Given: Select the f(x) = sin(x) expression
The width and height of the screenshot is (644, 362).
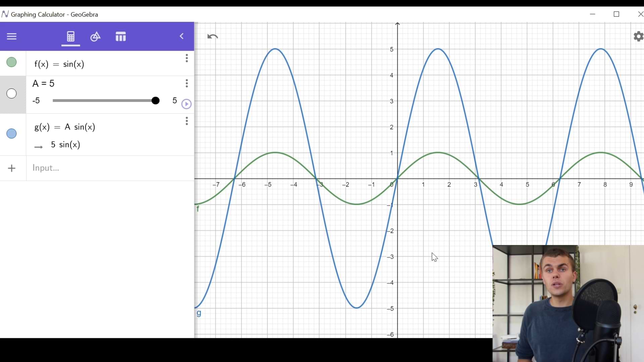Looking at the screenshot, I should tap(59, 64).
